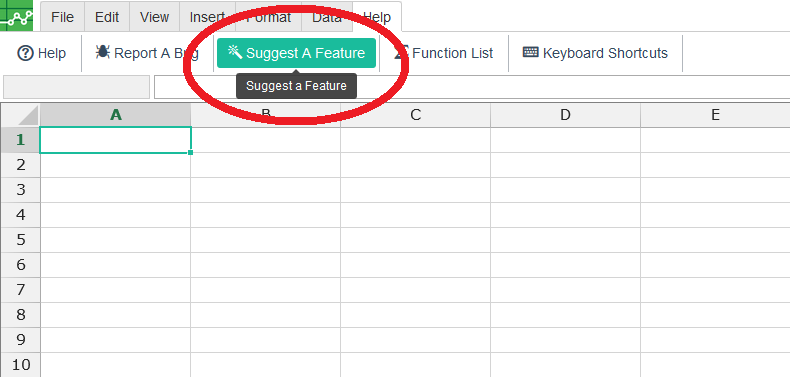This screenshot has width=790, height=377.
Task: Click the keyboard icon for Keyboard Shortcuts
Action: click(x=531, y=52)
